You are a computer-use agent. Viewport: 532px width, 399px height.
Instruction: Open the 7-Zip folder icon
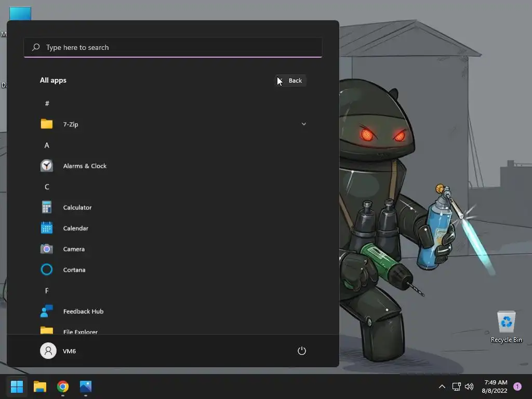pyautogui.click(x=47, y=124)
